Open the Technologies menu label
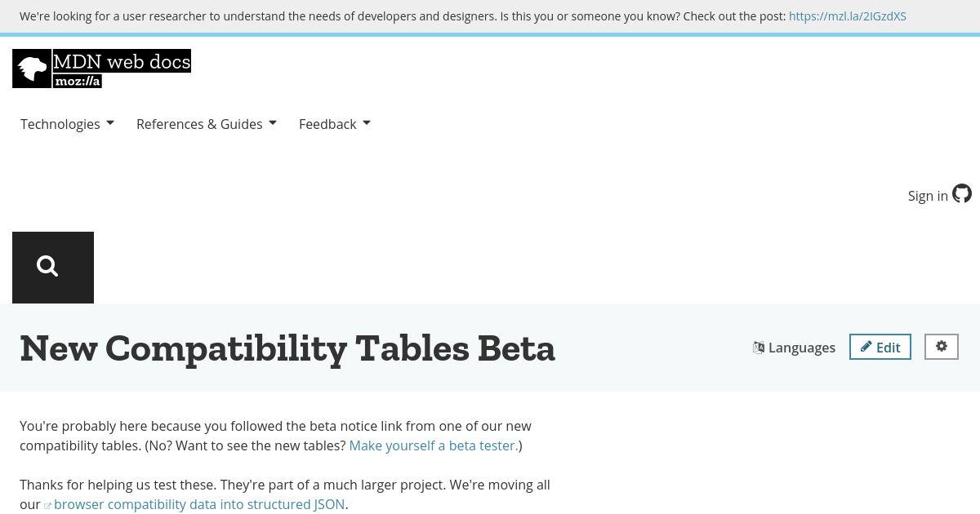The height and width of the screenshot is (514, 980). click(60, 124)
